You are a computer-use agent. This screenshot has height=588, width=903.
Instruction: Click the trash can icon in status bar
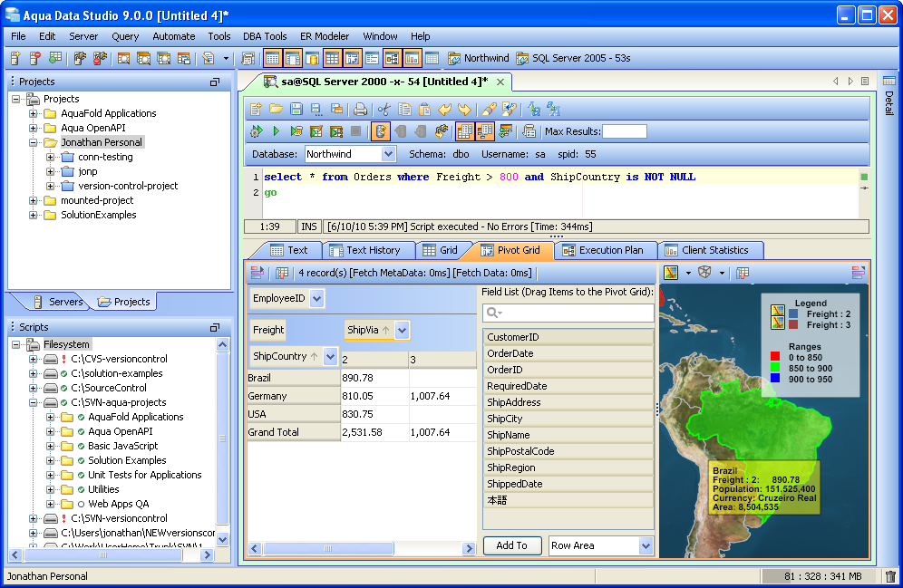890,576
